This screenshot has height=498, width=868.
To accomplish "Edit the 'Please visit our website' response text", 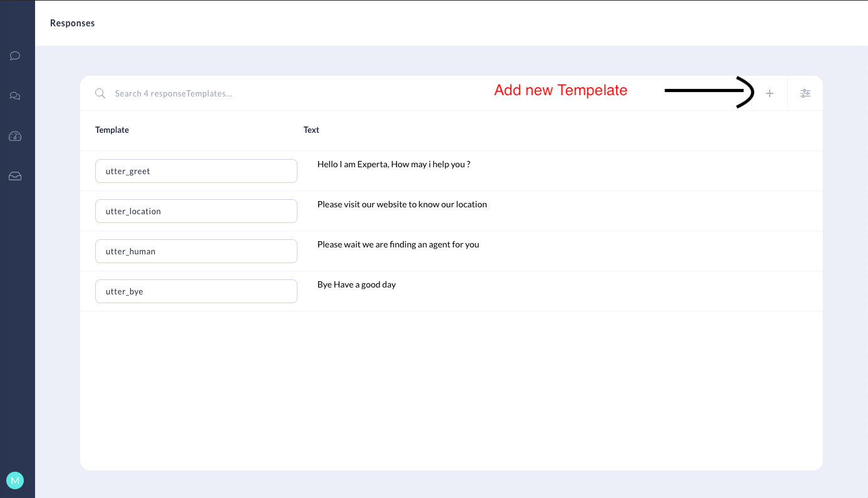I will point(402,204).
